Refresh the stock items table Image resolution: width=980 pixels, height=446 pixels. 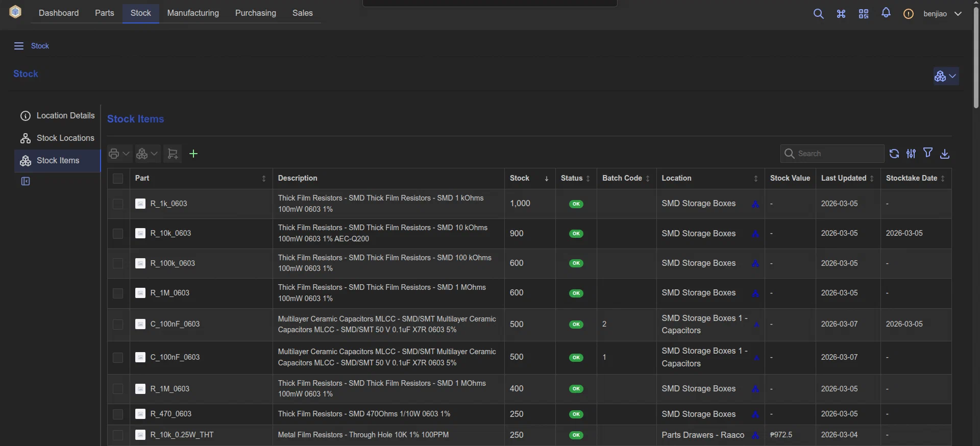894,154
